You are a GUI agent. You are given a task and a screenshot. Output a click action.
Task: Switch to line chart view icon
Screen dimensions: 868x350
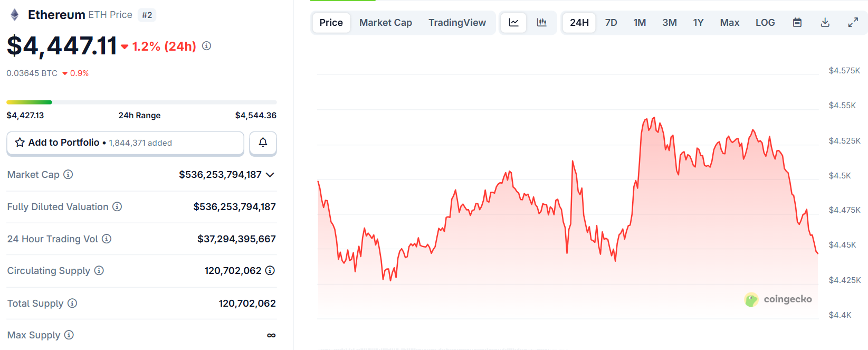coord(513,23)
